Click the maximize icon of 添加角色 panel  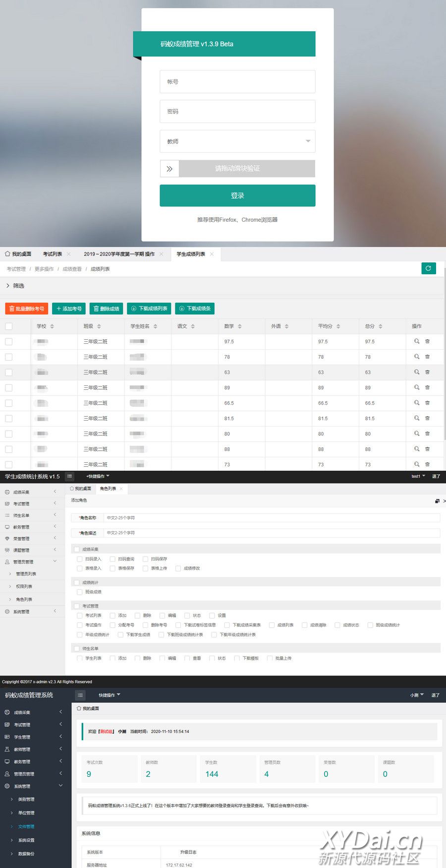[x=437, y=501]
